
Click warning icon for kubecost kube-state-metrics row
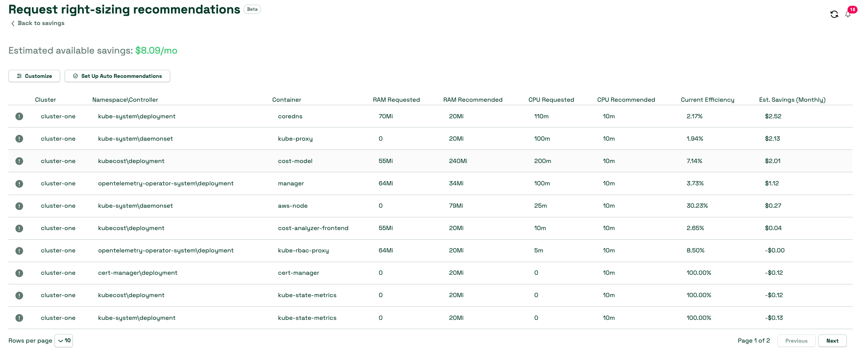[x=19, y=296]
